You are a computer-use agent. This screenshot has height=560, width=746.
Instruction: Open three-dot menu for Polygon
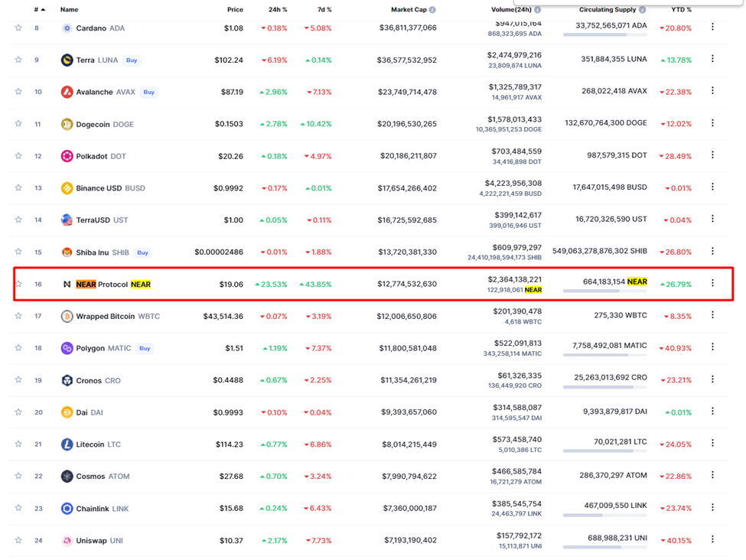tap(712, 347)
